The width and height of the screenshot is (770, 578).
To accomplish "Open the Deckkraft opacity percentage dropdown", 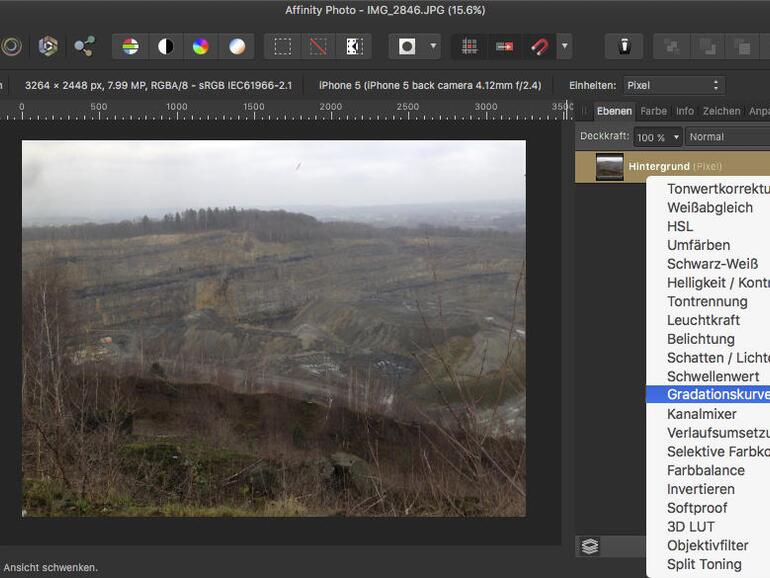I will pyautogui.click(x=658, y=137).
